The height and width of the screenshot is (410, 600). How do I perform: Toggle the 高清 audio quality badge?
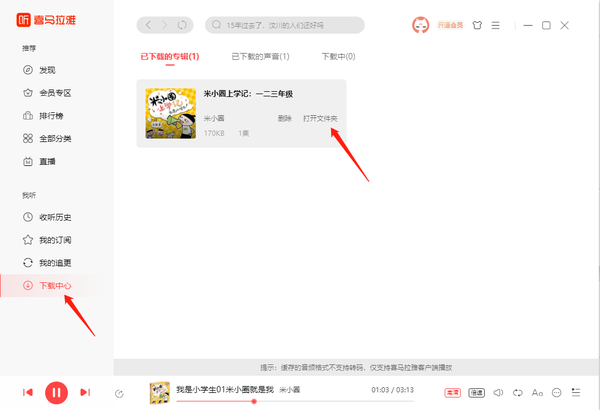coord(452,392)
